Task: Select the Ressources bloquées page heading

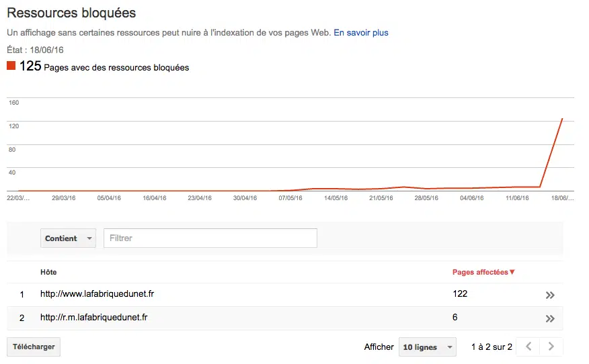Action: click(x=71, y=13)
